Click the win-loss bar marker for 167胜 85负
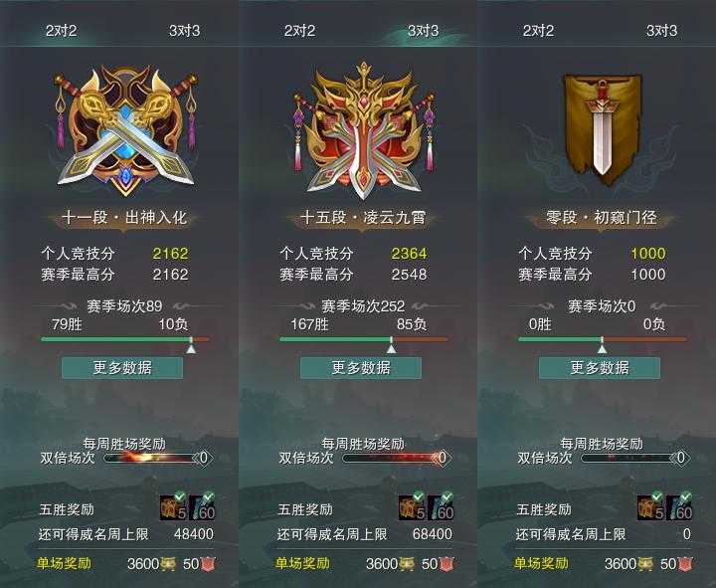This screenshot has height=588, width=716. coord(392,346)
